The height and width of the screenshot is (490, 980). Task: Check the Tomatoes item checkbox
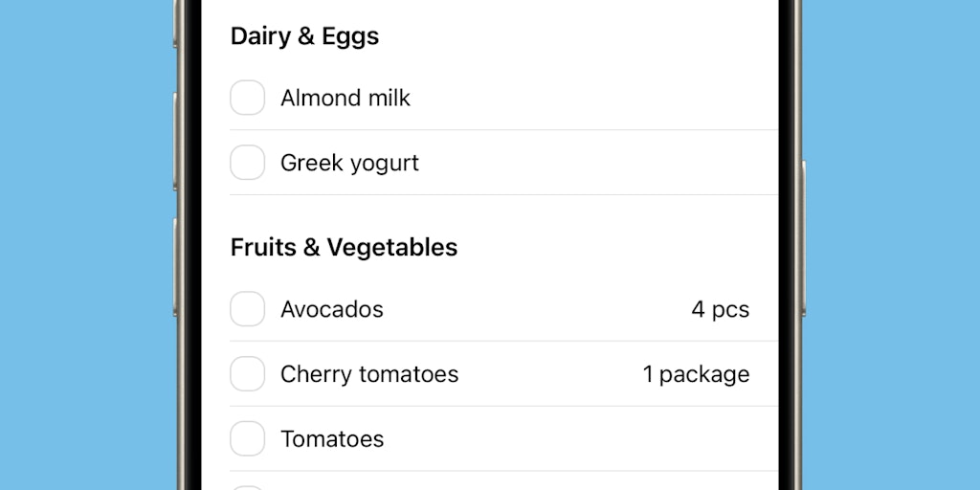click(x=248, y=439)
